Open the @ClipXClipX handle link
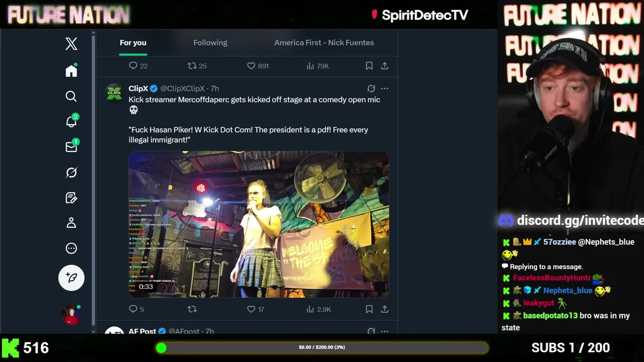This screenshot has height=362, width=644. tap(182, 88)
